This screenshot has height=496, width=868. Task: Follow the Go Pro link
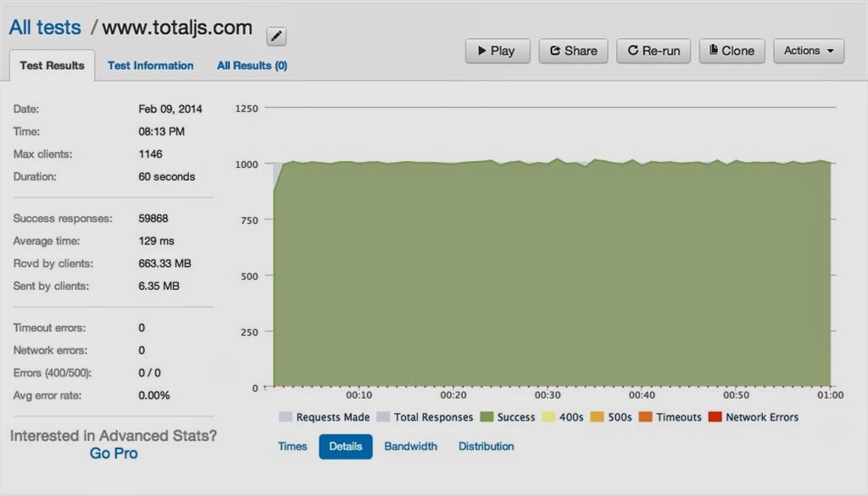114,454
